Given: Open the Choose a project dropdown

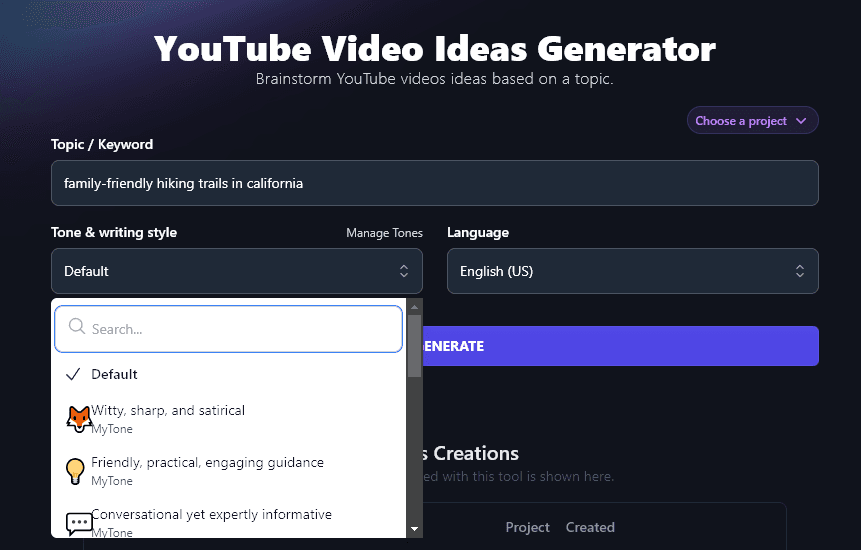Looking at the screenshot, I should pyautogui.click(x=752, y=120).
